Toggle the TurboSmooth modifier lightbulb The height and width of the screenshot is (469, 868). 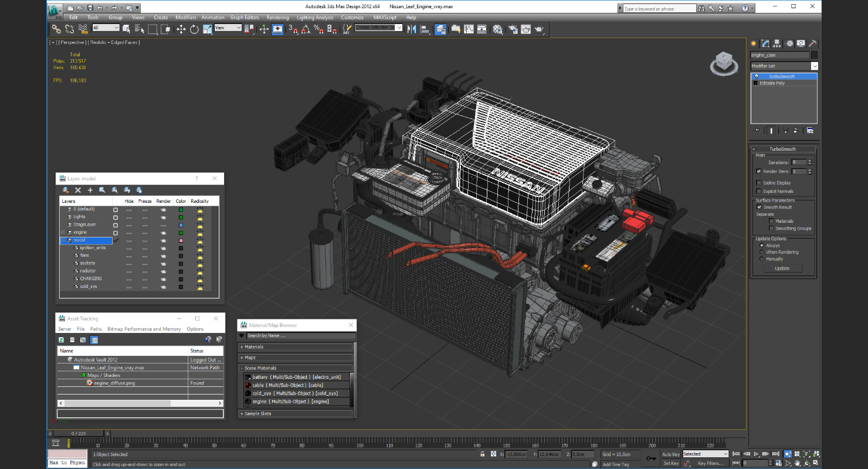pos(757,76)
